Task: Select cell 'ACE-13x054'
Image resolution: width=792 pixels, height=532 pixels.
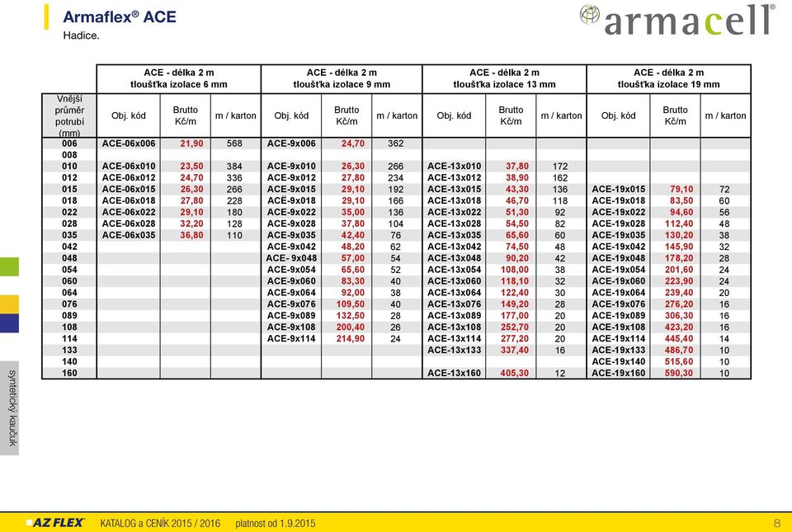Action: click(454, 270)
